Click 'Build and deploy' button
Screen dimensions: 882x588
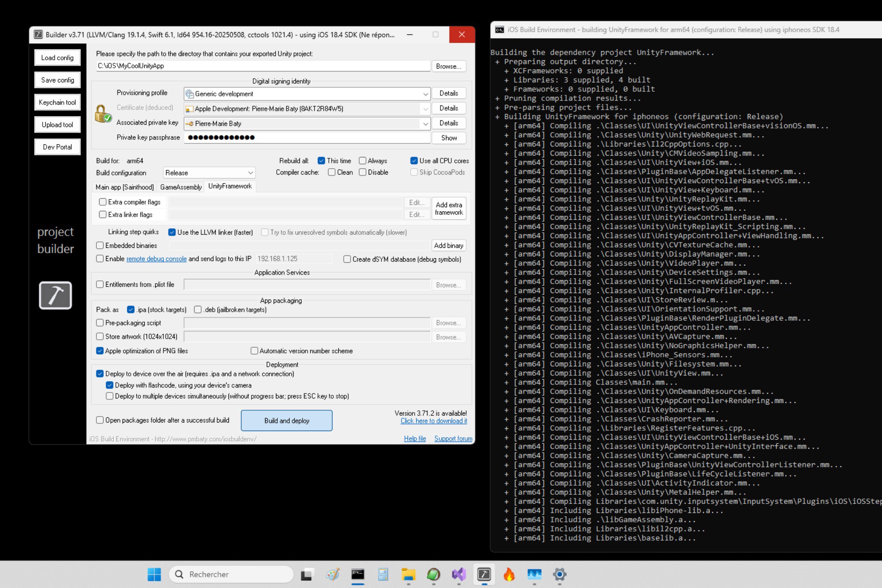(287, 421)
